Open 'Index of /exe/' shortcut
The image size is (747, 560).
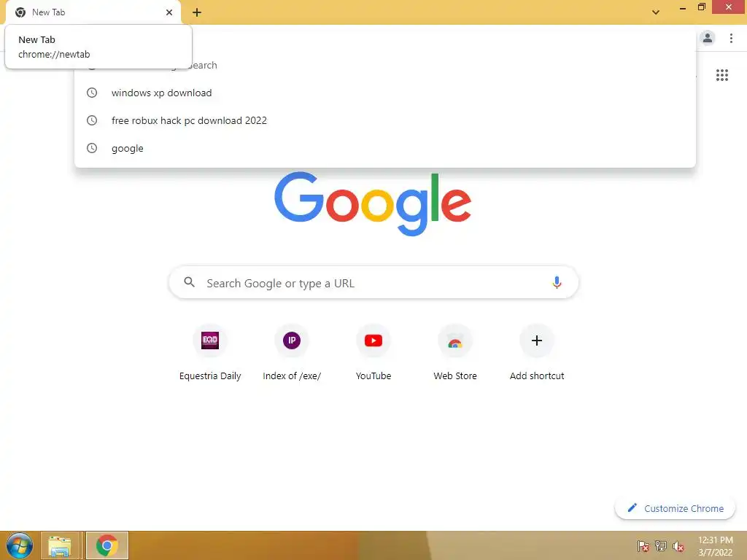[x=292, y=352]
